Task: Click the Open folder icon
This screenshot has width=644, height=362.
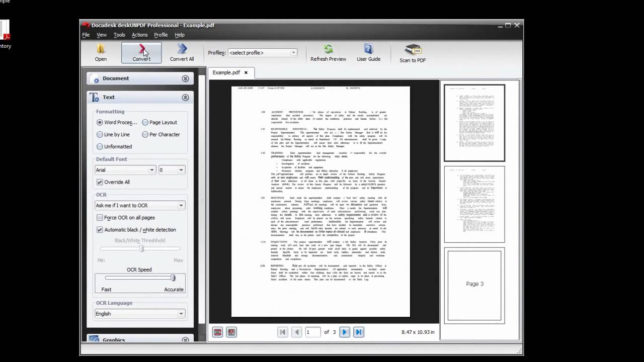Action: 101,49
